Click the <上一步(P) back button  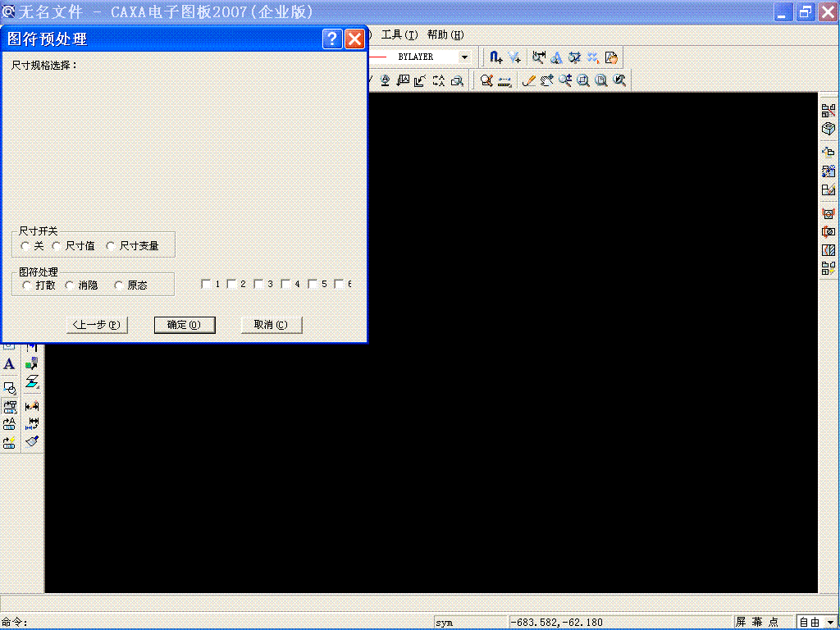pos(97,325)
